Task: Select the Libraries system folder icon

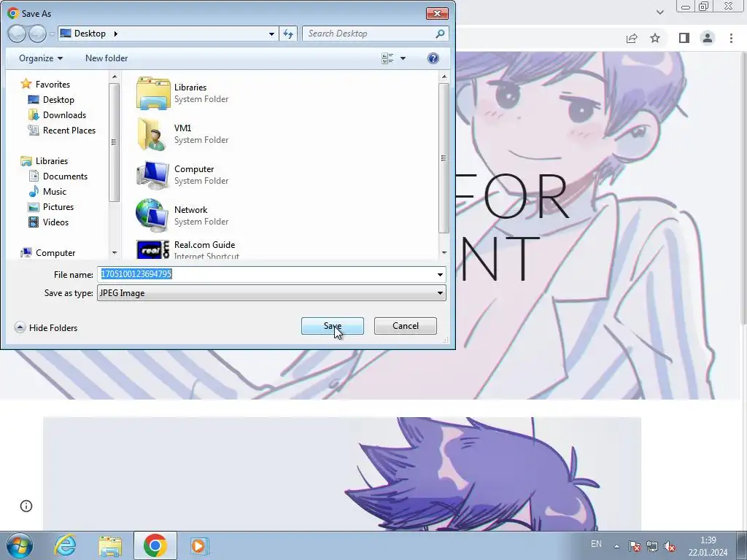Action: click(153, 93)
